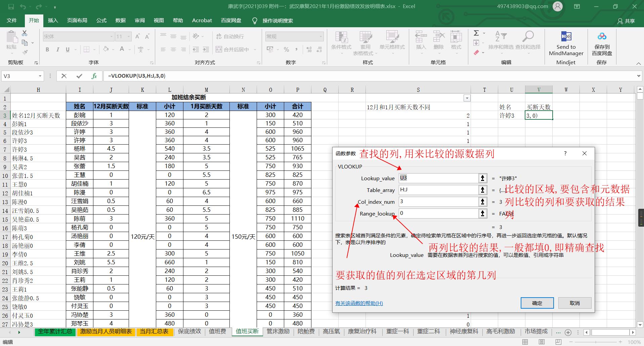This screenshot has width=644, height=346.
Task: Switch to the 插入 ribbon tab
Action: coord(53,21)
